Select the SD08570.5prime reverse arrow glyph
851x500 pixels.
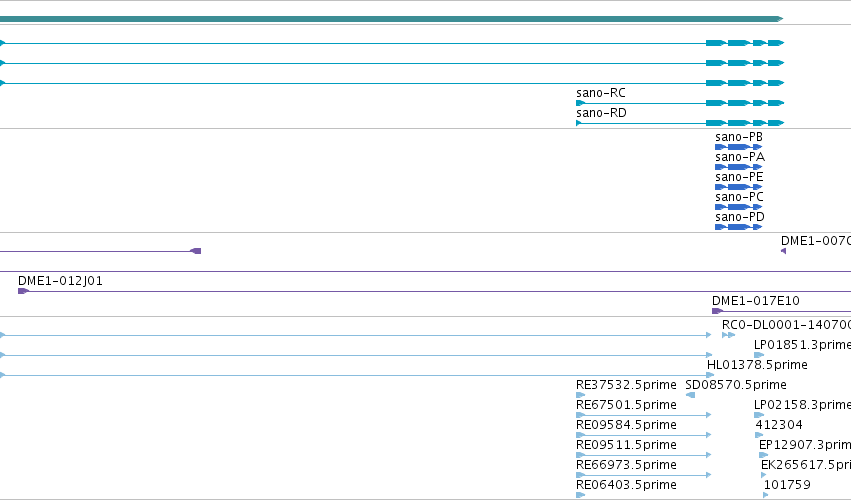[690, 395]
